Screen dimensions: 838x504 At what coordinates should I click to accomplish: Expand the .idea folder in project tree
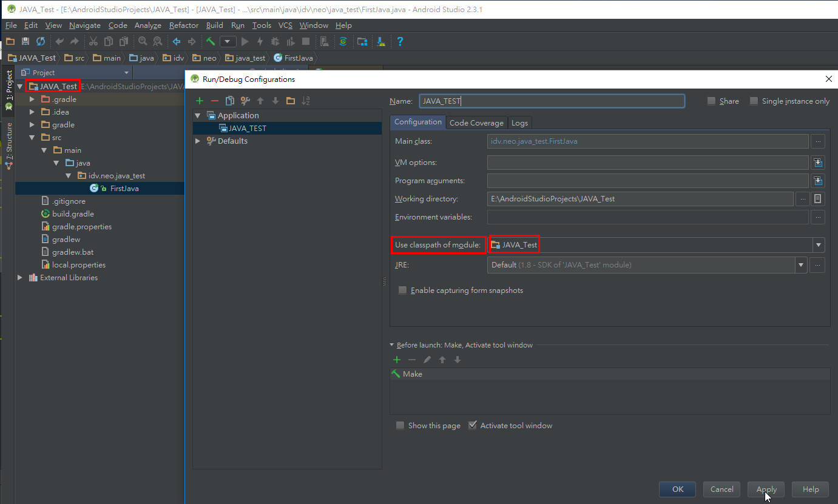point(32,112)
